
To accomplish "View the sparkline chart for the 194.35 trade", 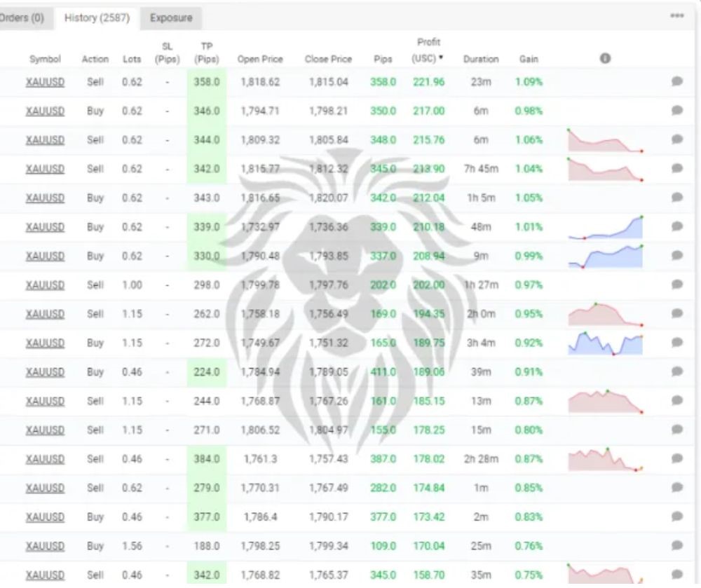I will click(606, 315).
